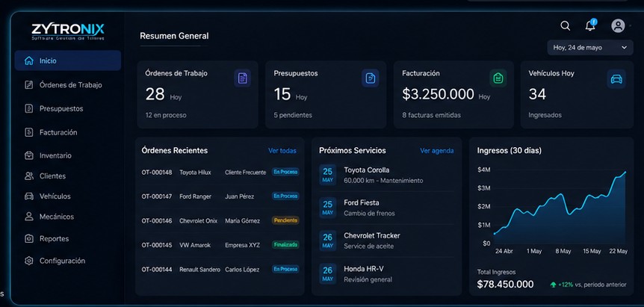Click the 25 MAY badge for Toyota Corolla
Image resolution: width=644 pixels, height=307 pixels.
[x=328, y=175]
